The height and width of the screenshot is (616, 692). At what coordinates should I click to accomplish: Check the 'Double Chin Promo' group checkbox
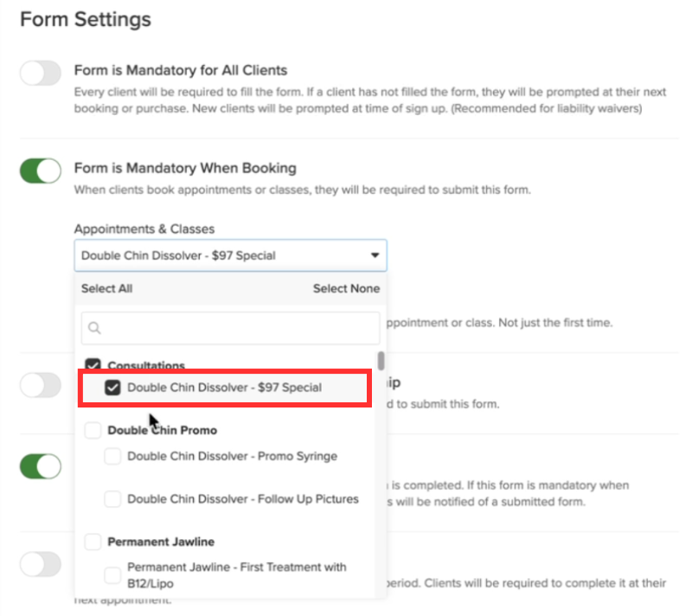coord(93,430)
